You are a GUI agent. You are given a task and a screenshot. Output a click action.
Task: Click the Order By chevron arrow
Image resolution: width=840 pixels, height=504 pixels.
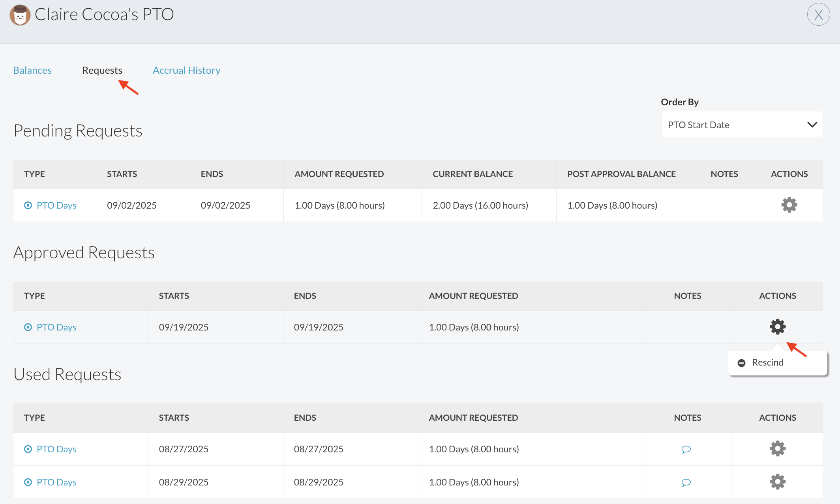[812, 125]
